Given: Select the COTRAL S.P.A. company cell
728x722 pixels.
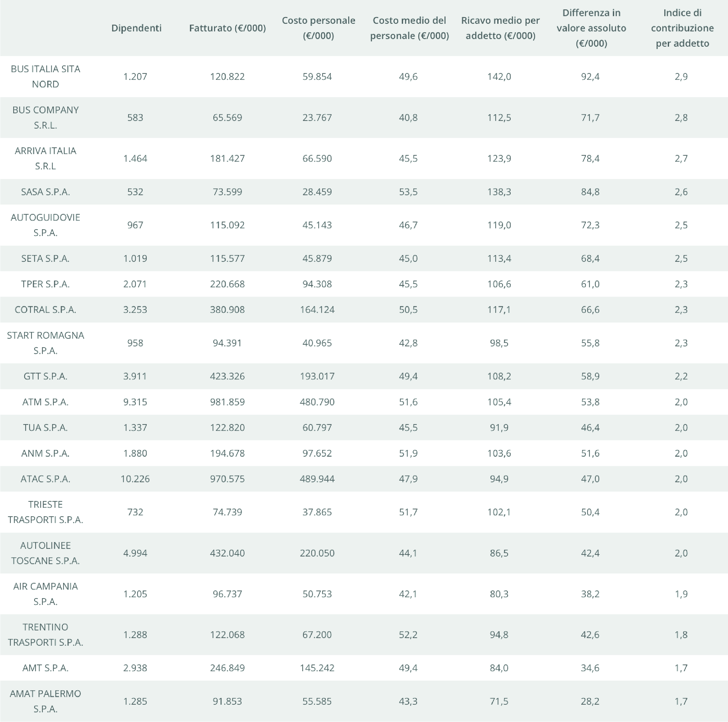Looking at the screenshot, I should 45,310.
